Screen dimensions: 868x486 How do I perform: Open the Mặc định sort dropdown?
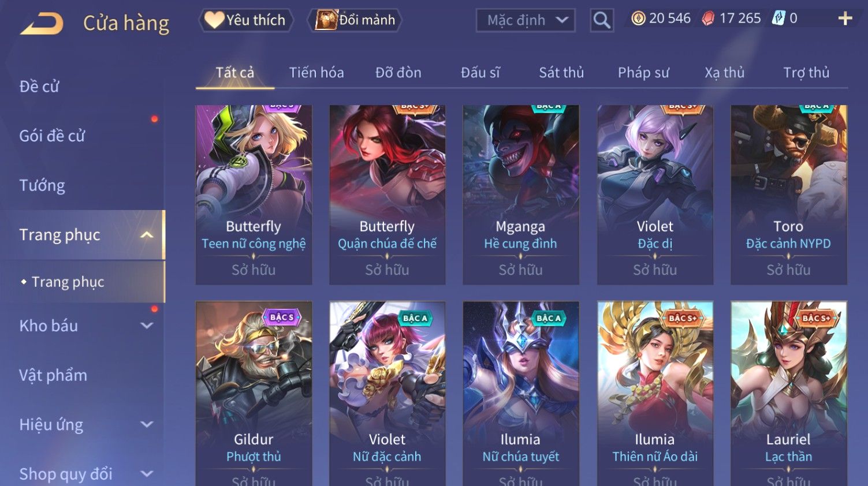coord(526,21)
